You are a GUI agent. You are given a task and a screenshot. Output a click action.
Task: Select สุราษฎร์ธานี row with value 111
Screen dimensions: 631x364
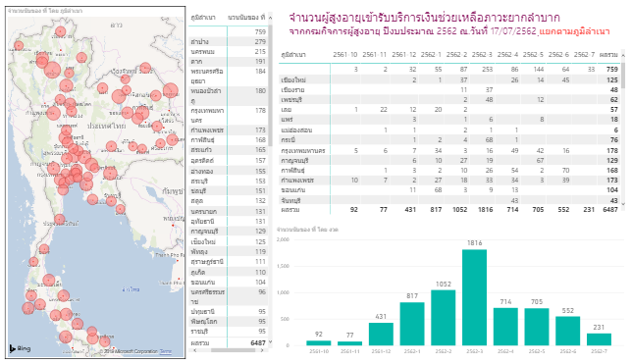point(228,262)
